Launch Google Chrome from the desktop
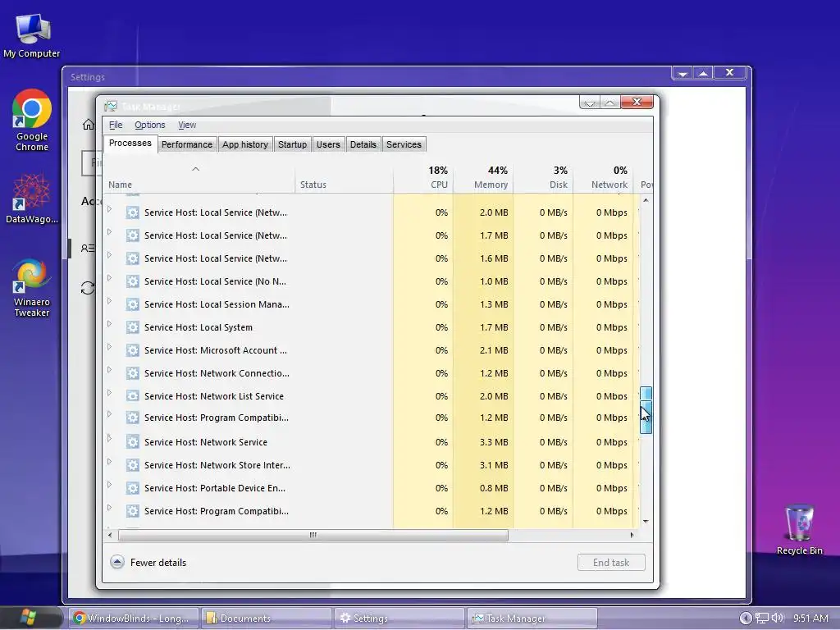The height and width of the screenshot is (630, 840). 32,120
